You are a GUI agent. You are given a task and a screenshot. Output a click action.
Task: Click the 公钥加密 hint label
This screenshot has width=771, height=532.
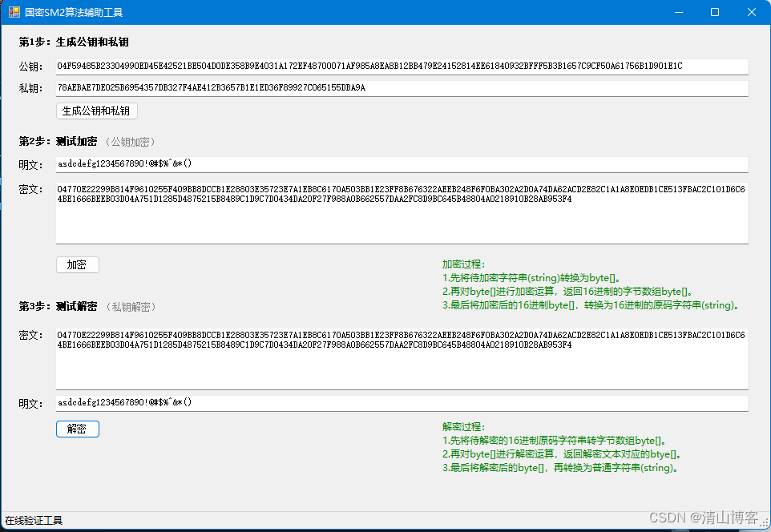(130, 141)
